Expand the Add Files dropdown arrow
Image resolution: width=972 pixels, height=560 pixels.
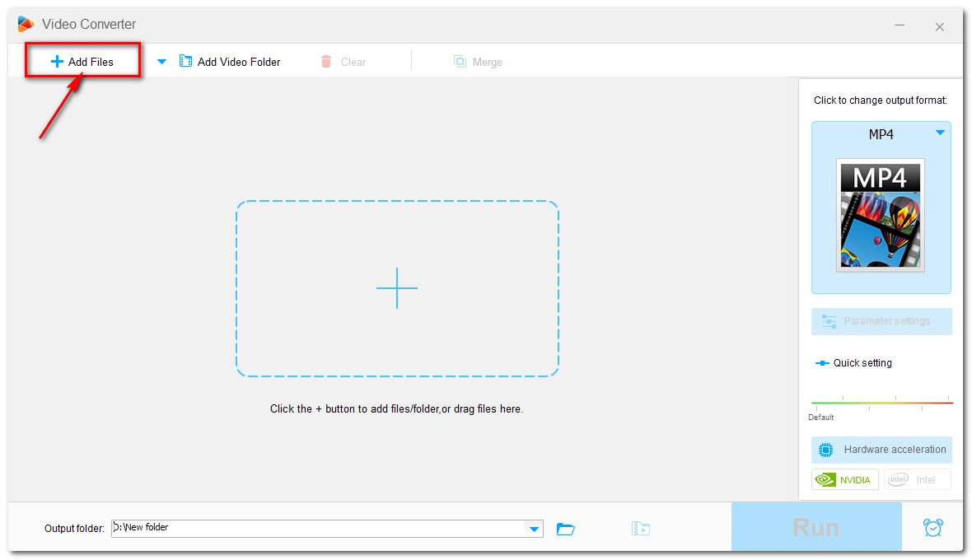pyautogui.click(x=161, y=62)
